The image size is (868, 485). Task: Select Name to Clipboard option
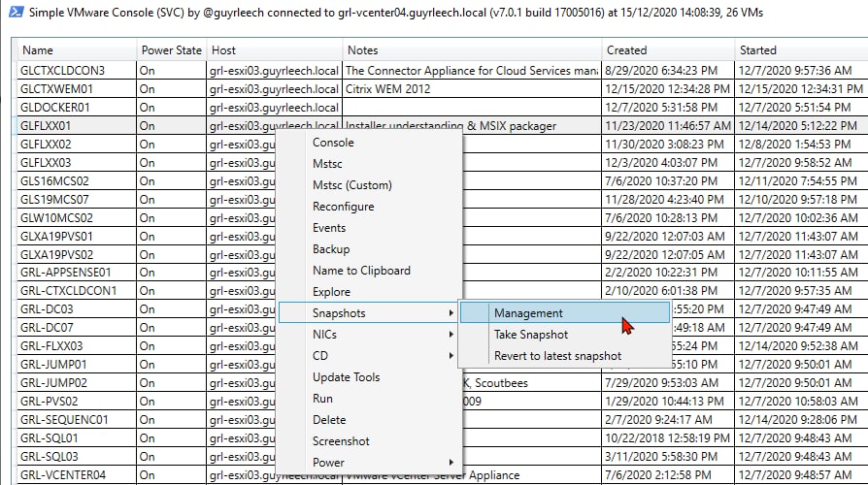[361, 271]
